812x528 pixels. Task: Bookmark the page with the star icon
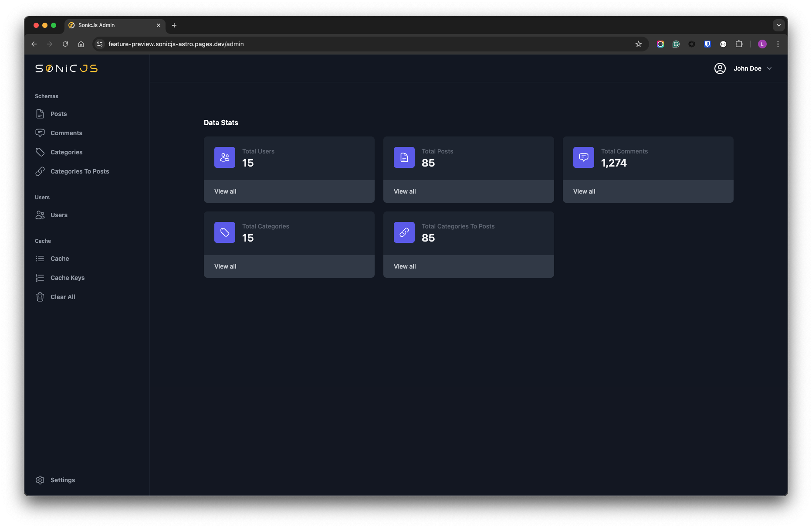[639, 44]
